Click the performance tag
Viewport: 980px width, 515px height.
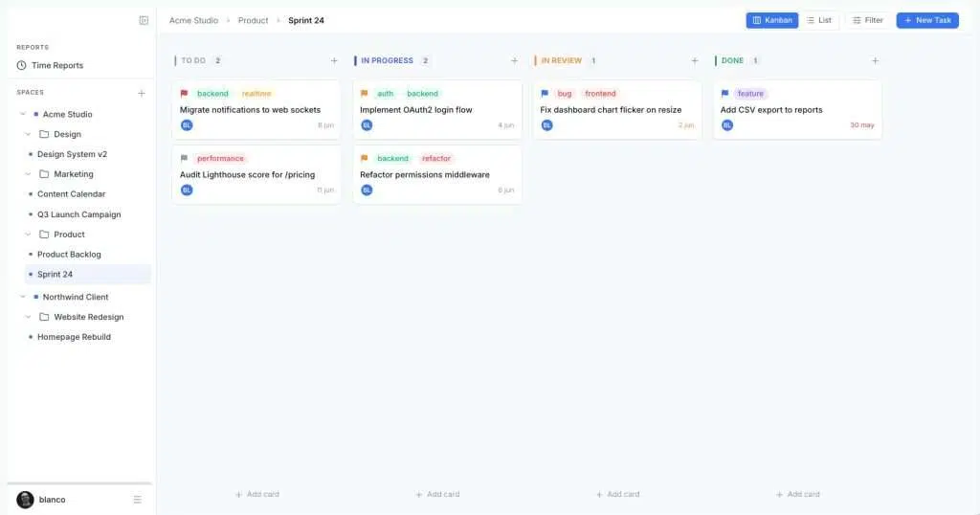point(220,159)
